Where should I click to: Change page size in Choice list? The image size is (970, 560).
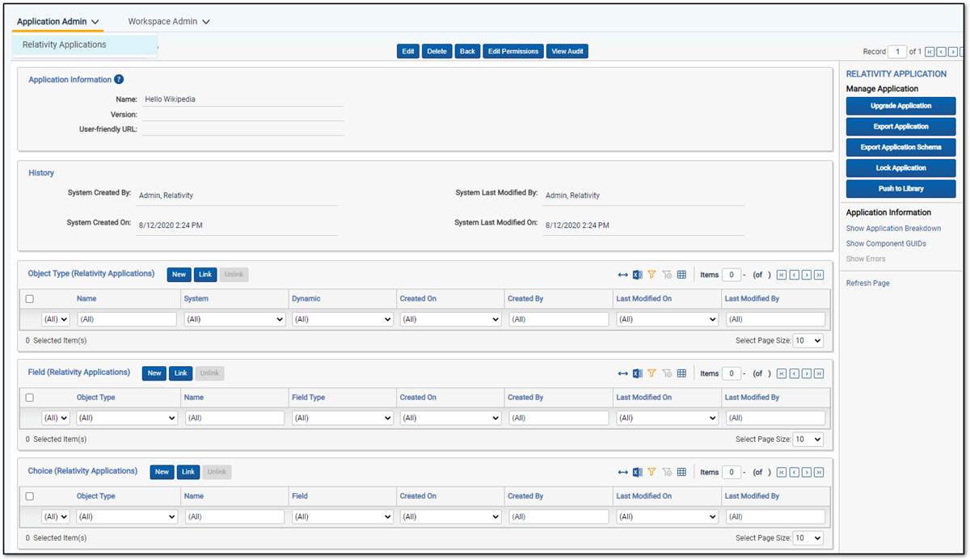[808, 538]
